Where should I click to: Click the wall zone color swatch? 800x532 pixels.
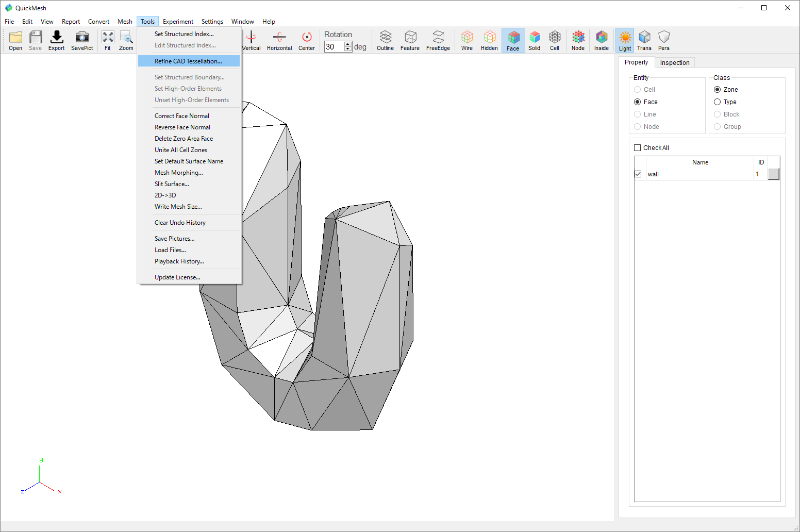(773, 174)
